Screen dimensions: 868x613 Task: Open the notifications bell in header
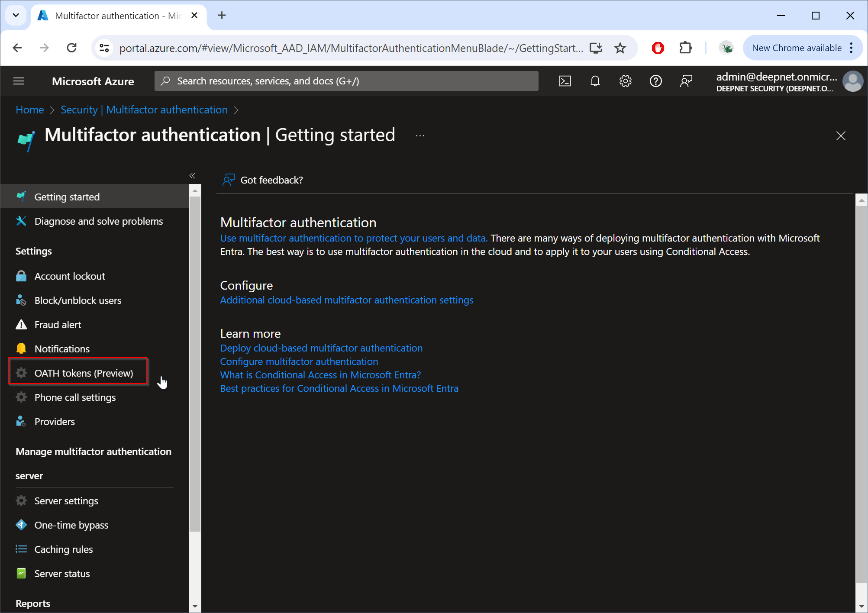(x=595, y=81)
